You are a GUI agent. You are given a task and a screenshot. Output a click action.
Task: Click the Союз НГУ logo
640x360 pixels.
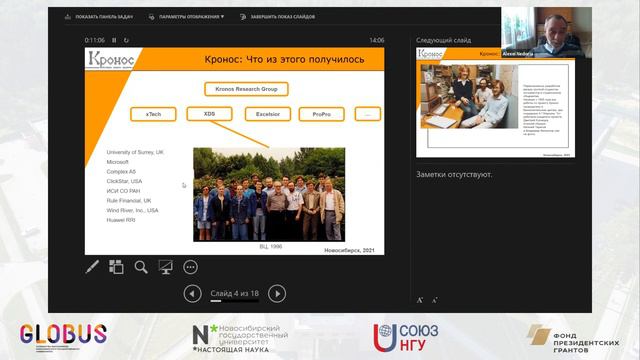406,338
